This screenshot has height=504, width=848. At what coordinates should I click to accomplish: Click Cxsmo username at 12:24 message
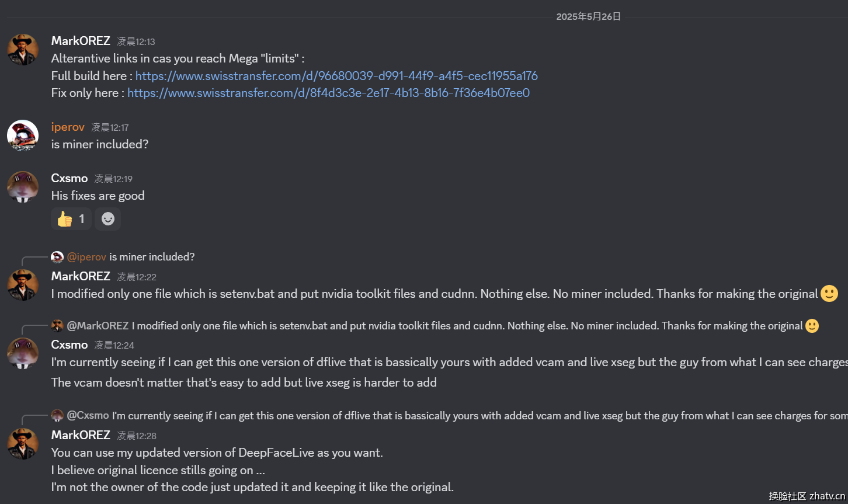[x=69, y=345]
